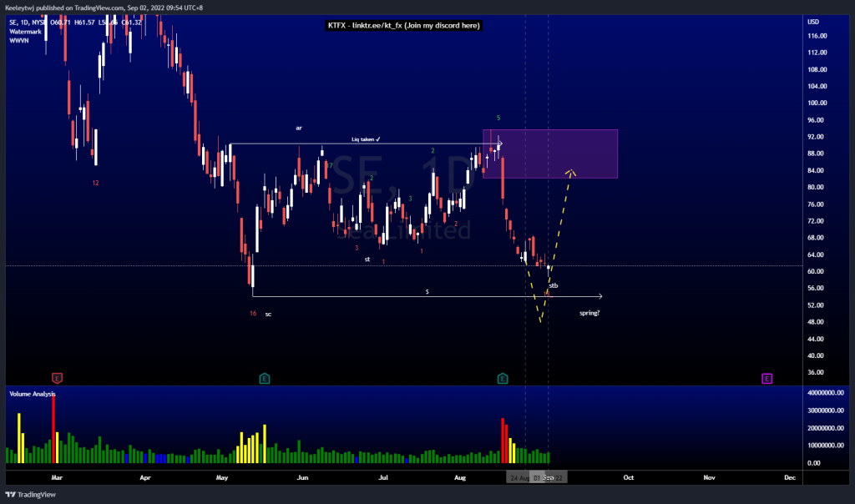Click the spring? annotation on the chart
Screen dimensions: 855x504
coord(589,312)
